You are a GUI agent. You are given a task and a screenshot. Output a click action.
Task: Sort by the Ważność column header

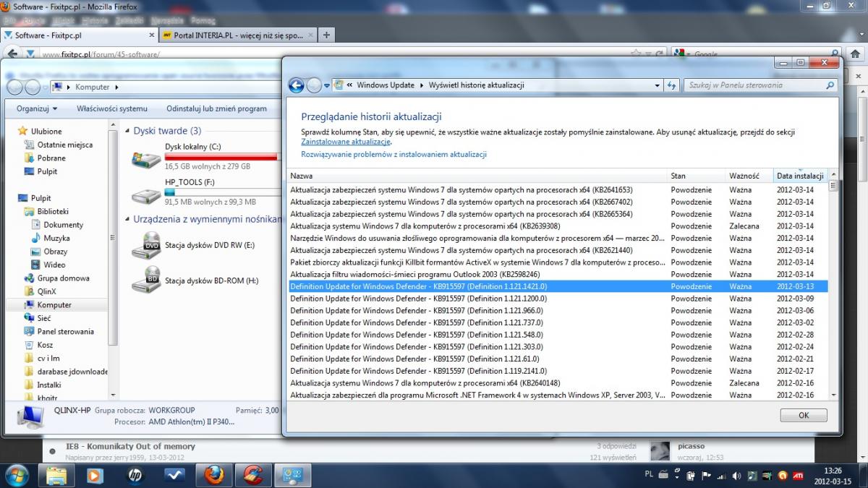coord(749,176)
